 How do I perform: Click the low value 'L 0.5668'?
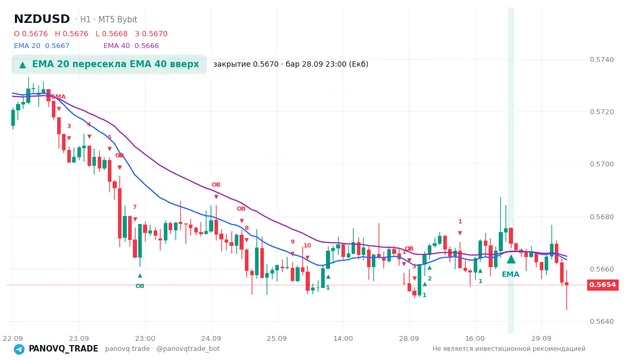click(x=111, y=34)
